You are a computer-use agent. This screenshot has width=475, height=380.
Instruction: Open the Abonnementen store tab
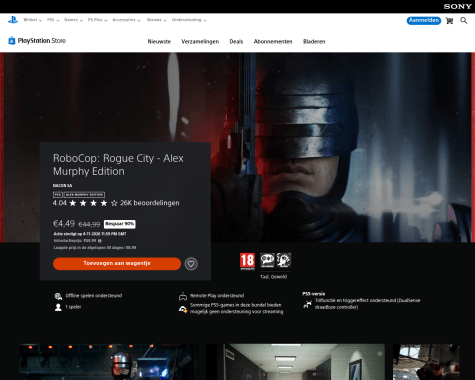(x=273, y=42)
